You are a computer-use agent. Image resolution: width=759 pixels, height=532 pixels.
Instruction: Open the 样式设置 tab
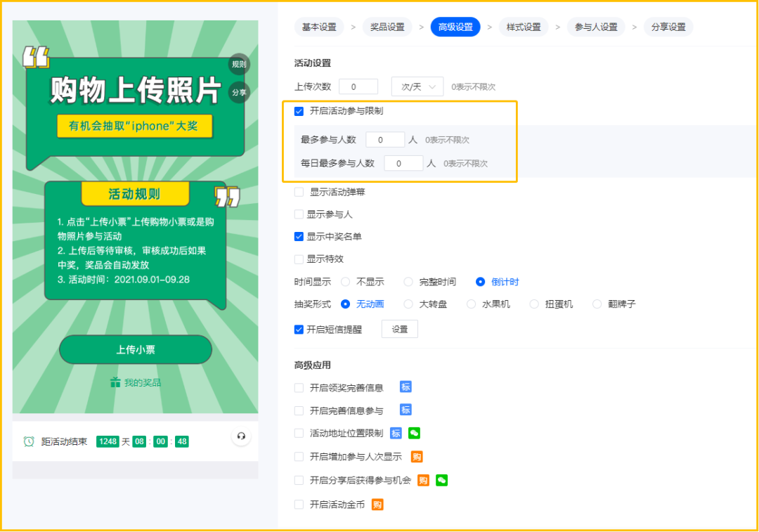pyautogui.click(x=524, y=27)
